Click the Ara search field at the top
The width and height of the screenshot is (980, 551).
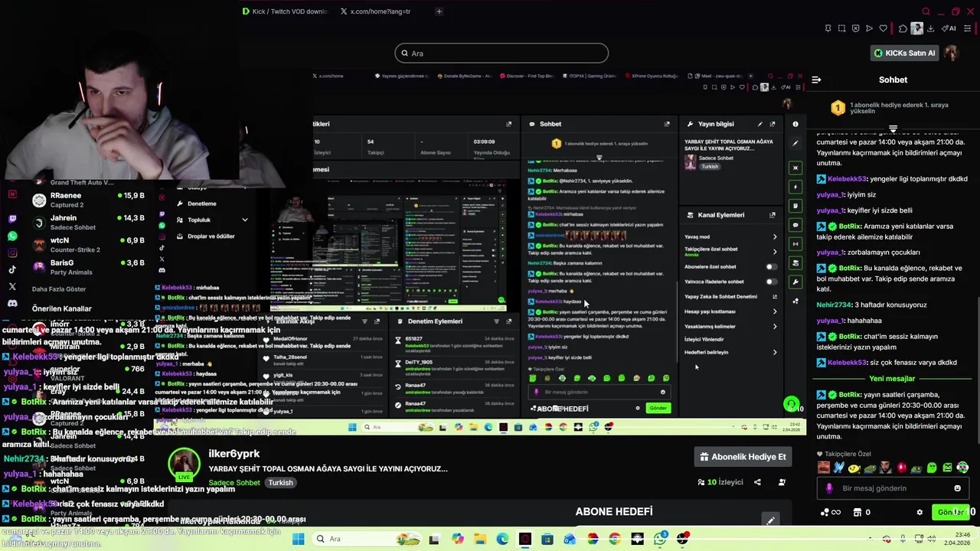pos(501,53)
